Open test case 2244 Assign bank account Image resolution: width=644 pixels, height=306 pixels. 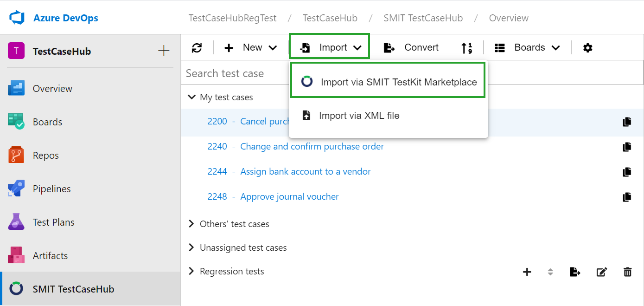[305, 172]
